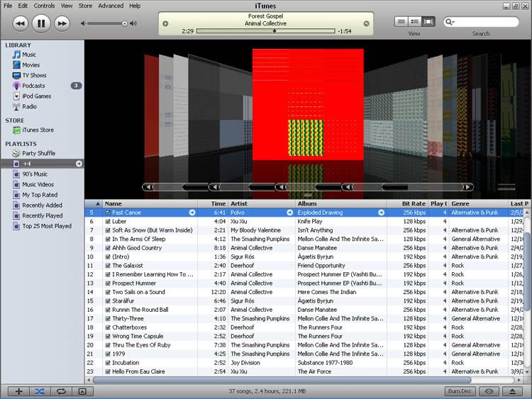Toggle repeat mode
532x399 pixels.
[61, 391]
